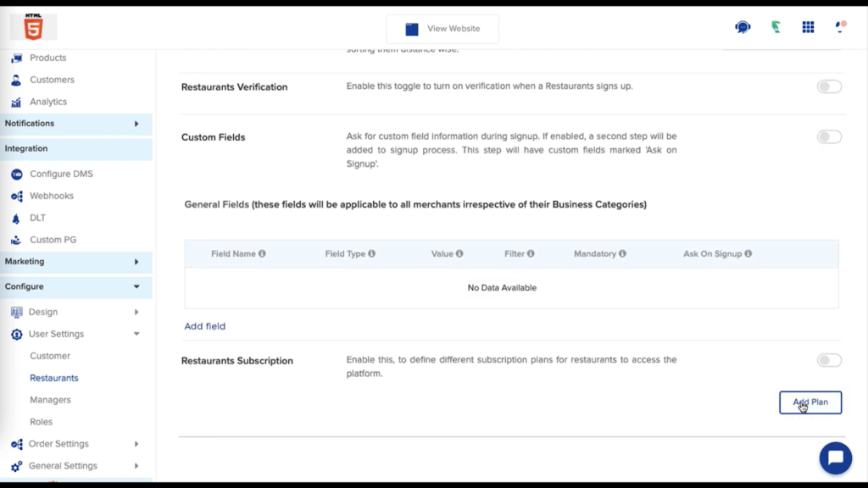Viewport: 868px width, 488px height.
Task: Click the User Settings gear icon
Action: click(17, 334)
